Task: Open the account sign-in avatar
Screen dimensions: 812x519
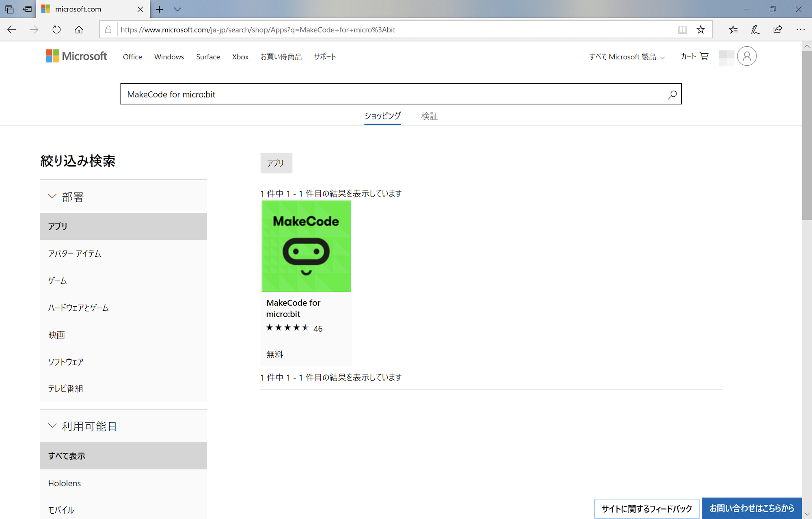Action: (747, 56)
